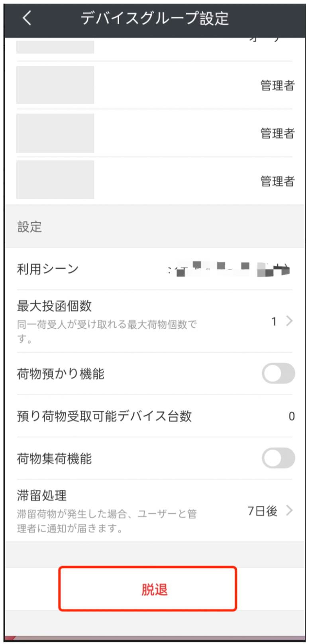Click the 最大投函個数 value 1
The image size is (312, 644).
point(274,321)
